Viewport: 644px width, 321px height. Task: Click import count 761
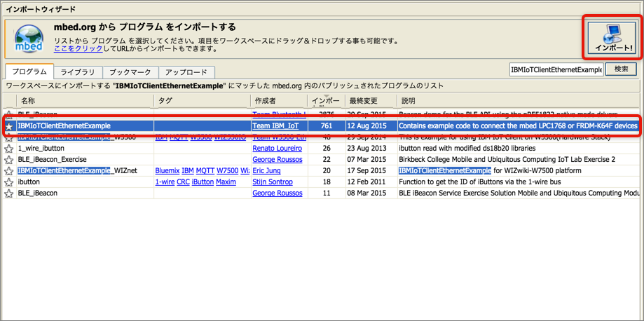pos(327,125)
